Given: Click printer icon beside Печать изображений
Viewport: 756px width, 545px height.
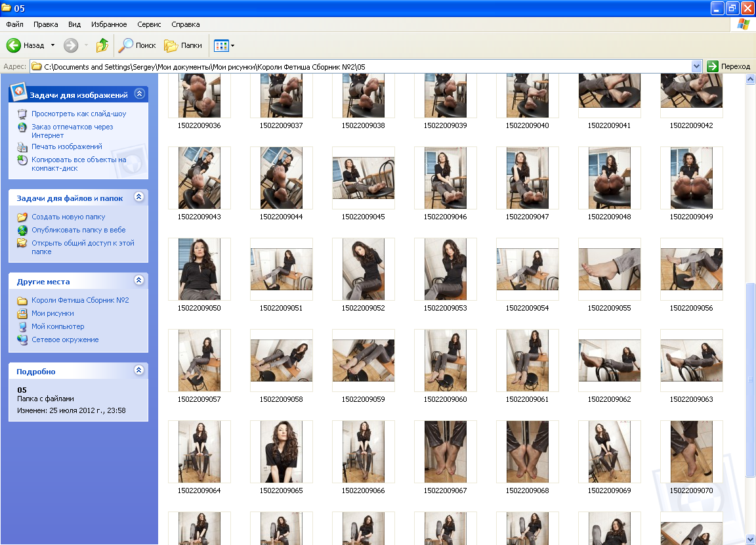Looking at the screenshot, I should (22, 146).
